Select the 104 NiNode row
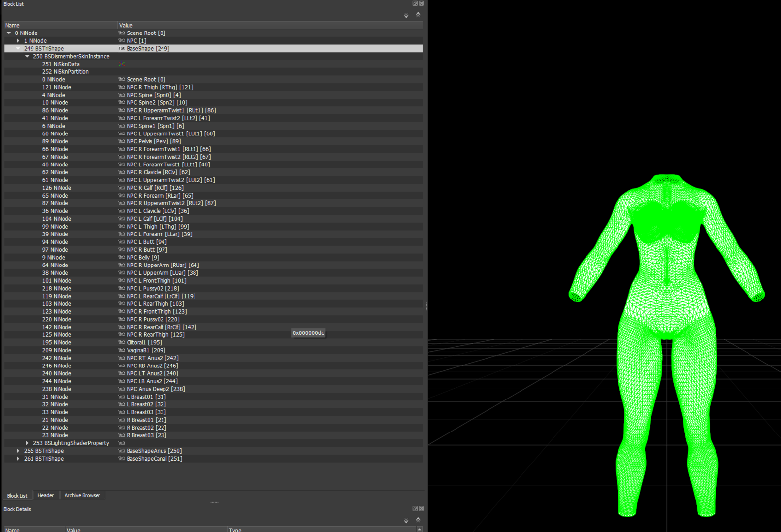Image resolution: width=781 pixels, height=532 pixels. pos(213,219)
